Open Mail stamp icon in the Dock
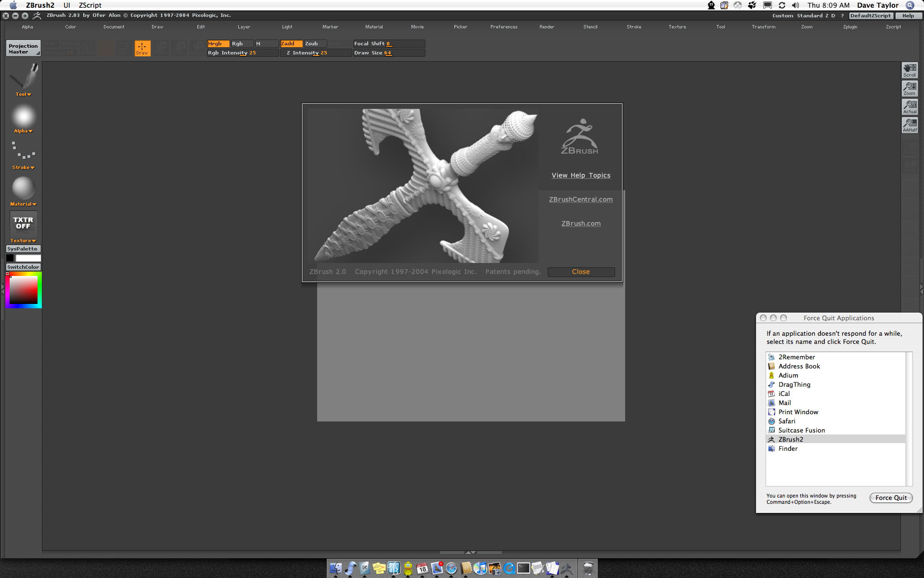Image resolution: width=924 pixels, height=578 pixels. point(436,568)
